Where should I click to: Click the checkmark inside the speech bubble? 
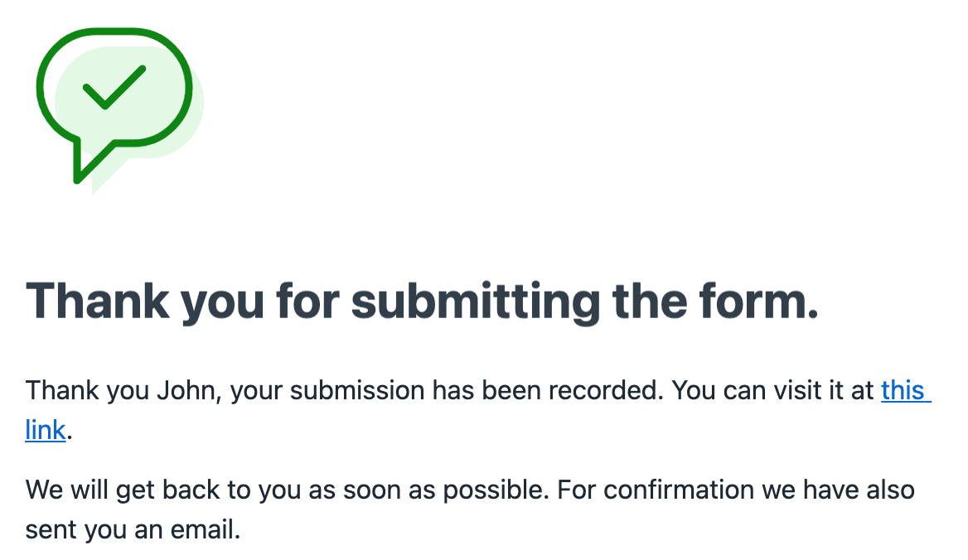pos(114,88)
